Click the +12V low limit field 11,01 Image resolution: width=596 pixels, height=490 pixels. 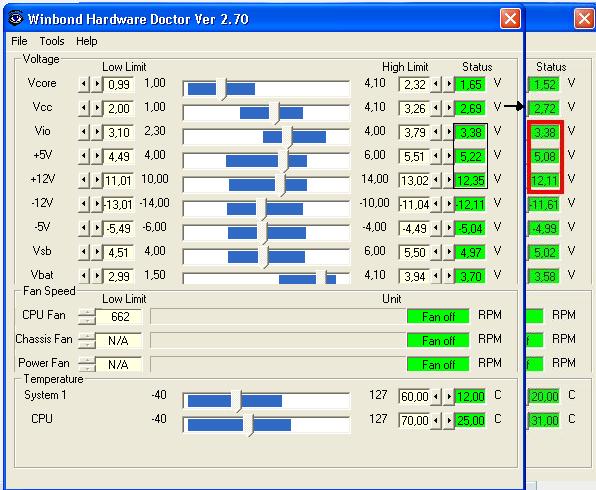click(119, 180)
